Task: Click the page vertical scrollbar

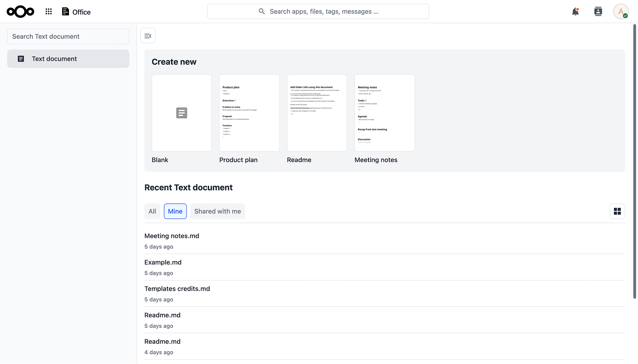Action: coord(635,161)
